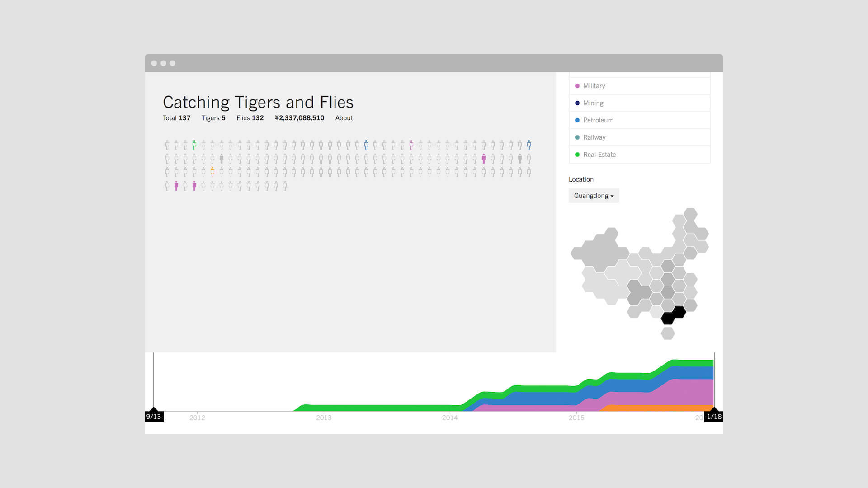Image resolution: width=868 pixels, height=488 pixels.
Task: Toggle the Real Estate sector filter
Action: [639, 155]
